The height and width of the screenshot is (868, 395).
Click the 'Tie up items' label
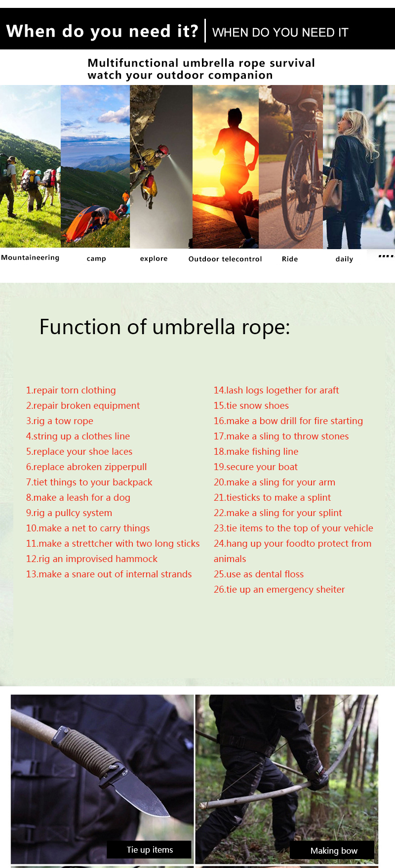pos(149,850)
